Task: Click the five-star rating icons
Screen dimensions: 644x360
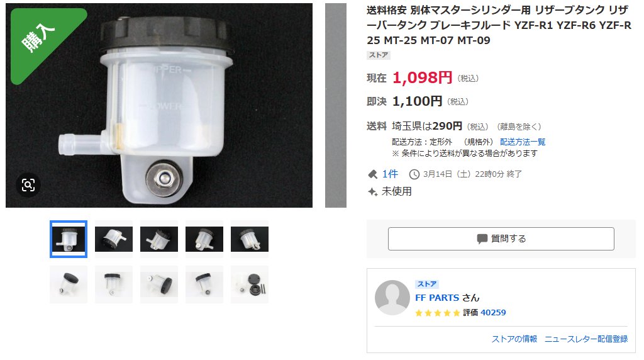Action: click(x=438, y=313)
